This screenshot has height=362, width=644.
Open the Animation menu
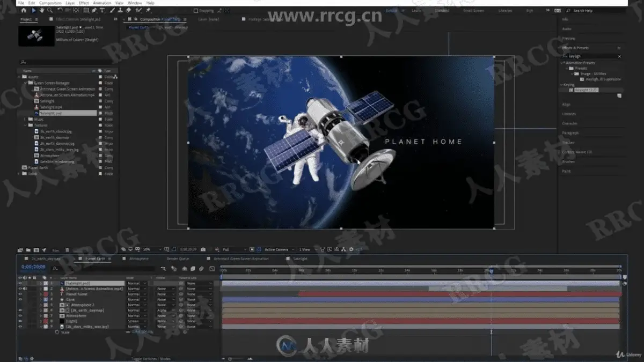pyautogui.click(x=102, y=3)
